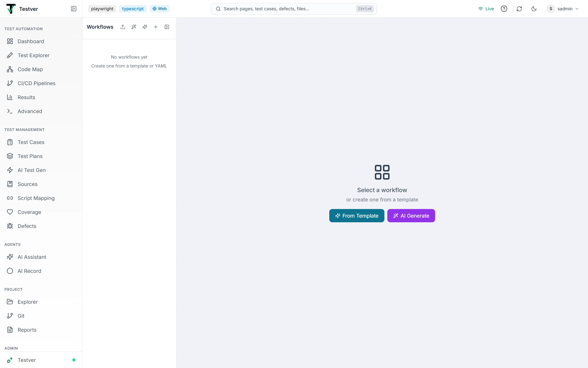Open the Advanced terminal section

pos(41,111)
